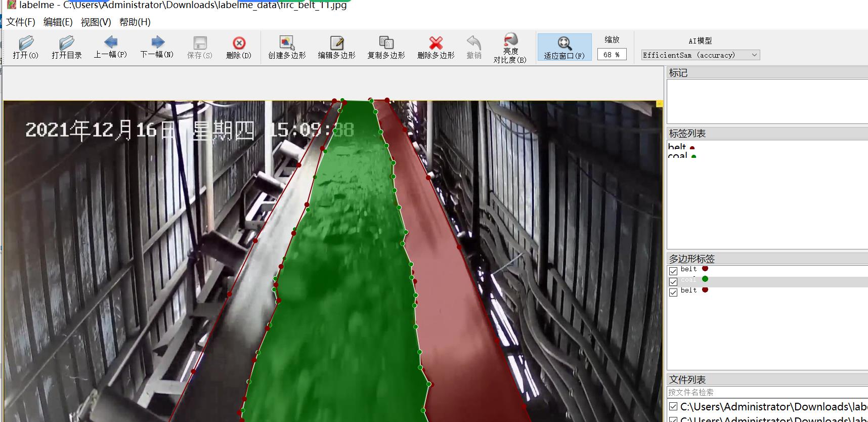The width and height of the screenshot is (868, 422).
Task: Select the Edit Polygon (编辑多边形) tool
Action: 336,47
